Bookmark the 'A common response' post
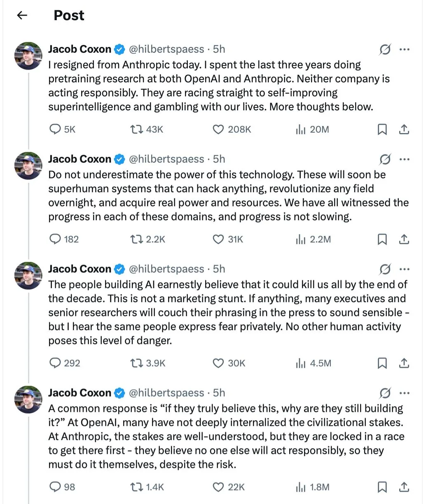 [382, 487]
